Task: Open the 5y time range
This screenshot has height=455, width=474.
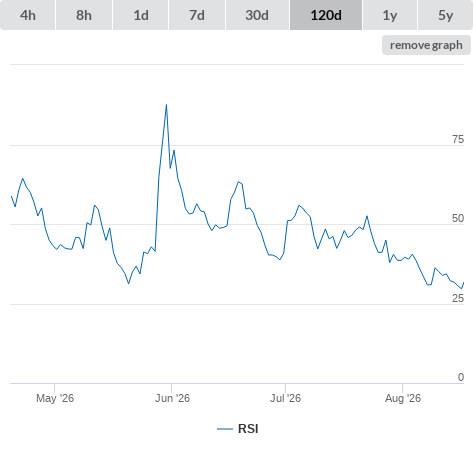Action: (x=445, y=15)
